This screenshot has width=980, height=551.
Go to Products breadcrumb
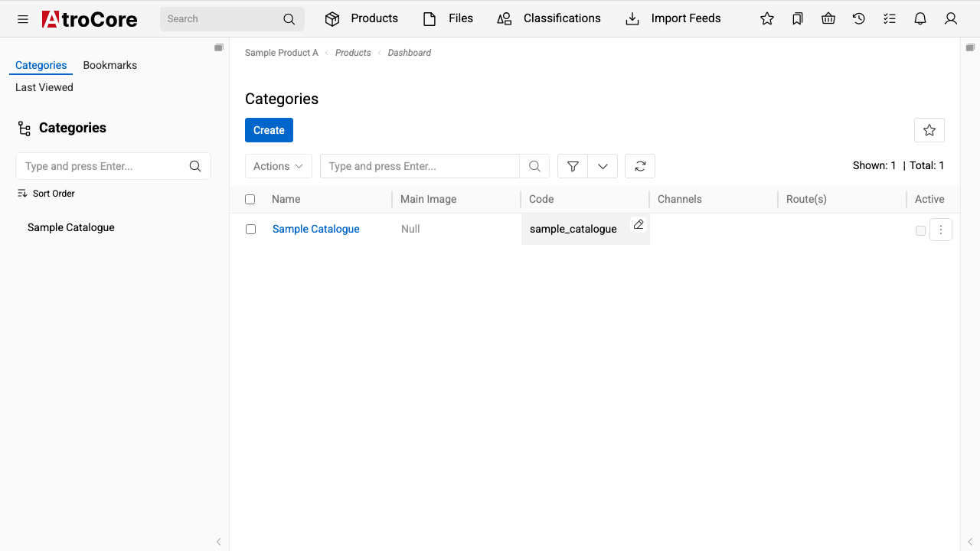point(353,53)
